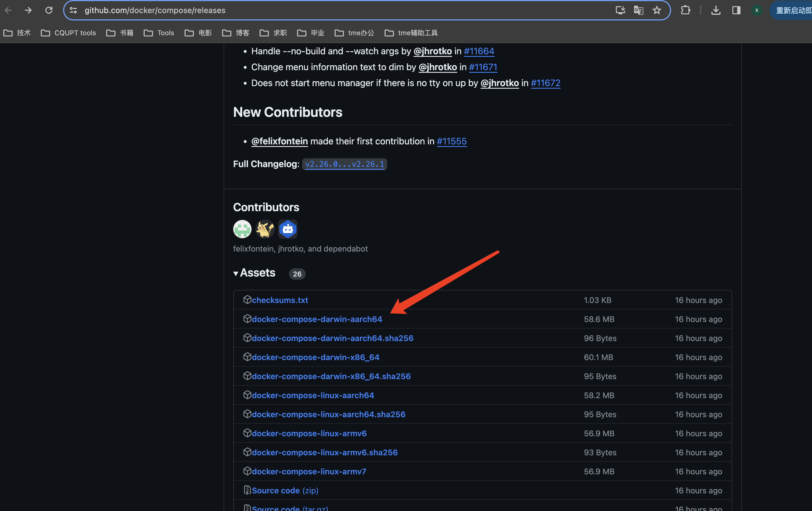Viewport: 812px width, 511px height.
Task: Open the 技术 bookmark folder
Action: (x=17, y=33)
